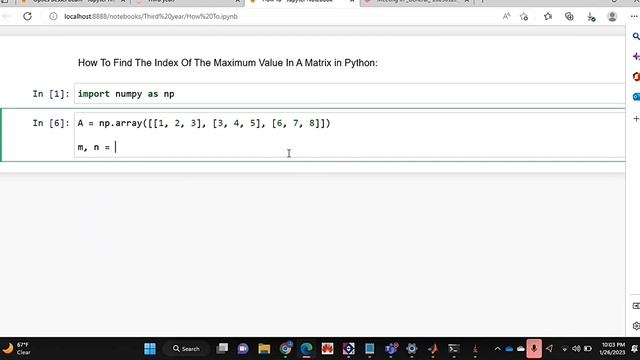Switch to the second browser tab

click(188, 2)
